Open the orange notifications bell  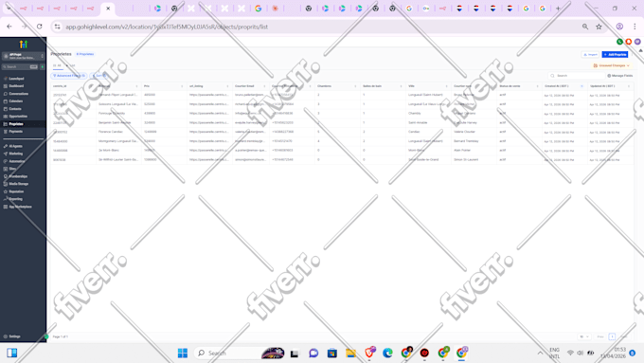tap(629, 42)
